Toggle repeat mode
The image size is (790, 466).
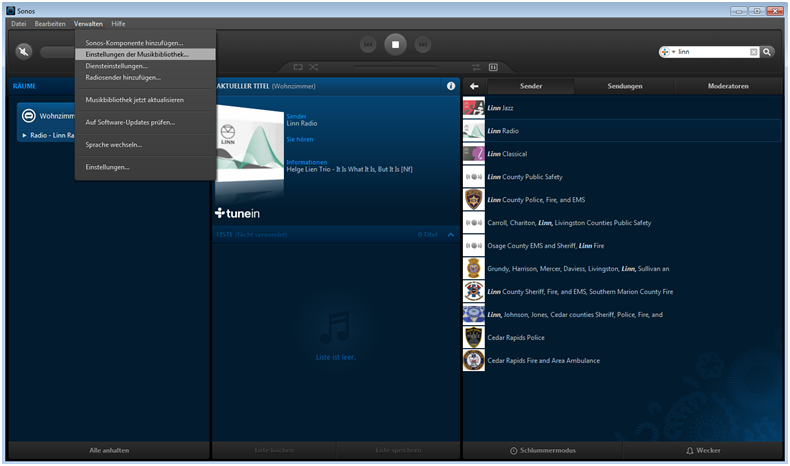[x=298, y=67]
